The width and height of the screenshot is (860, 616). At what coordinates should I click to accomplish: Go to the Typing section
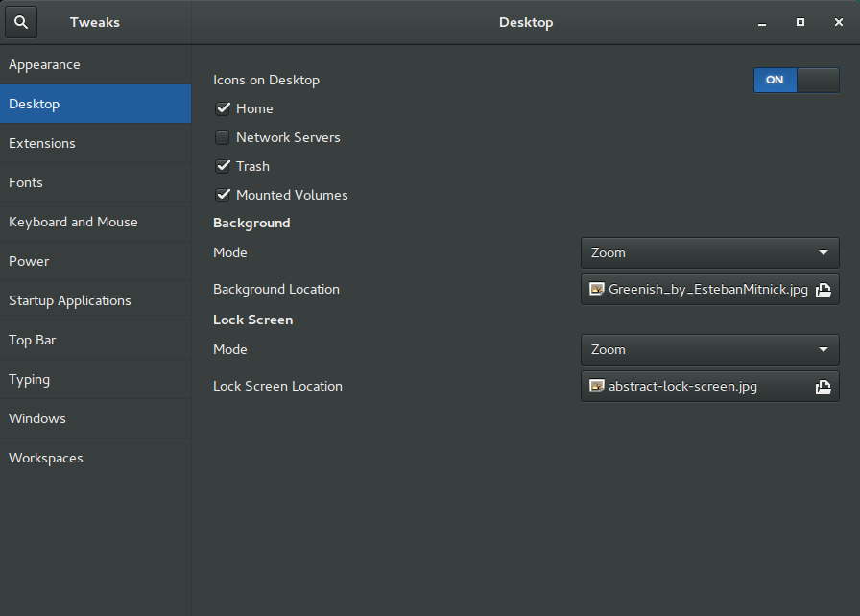tap(95, 379)
